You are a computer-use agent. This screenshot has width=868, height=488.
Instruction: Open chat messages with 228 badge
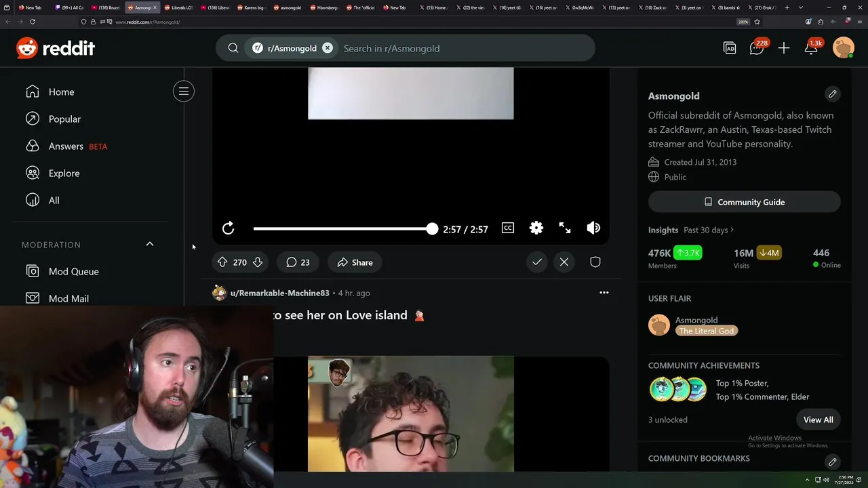click(x=757, y=48)
